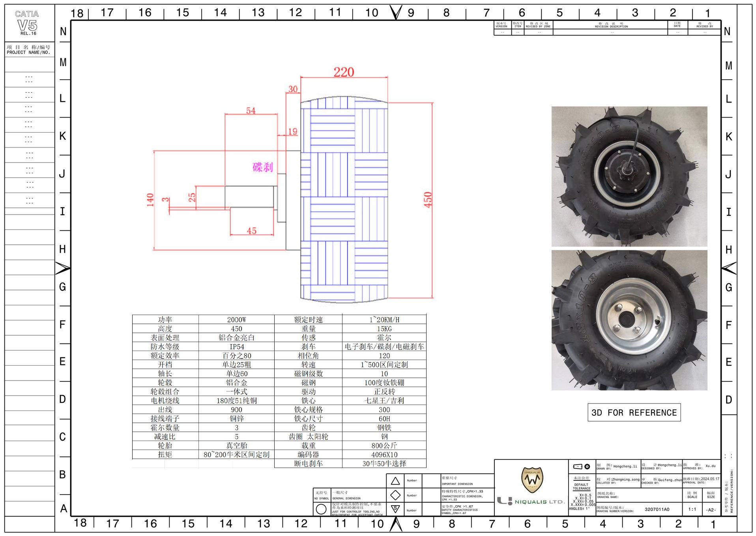Click the 1:1 scale value field
The height and width of the screenshot is (536, 756).
(x=692, y=509)
